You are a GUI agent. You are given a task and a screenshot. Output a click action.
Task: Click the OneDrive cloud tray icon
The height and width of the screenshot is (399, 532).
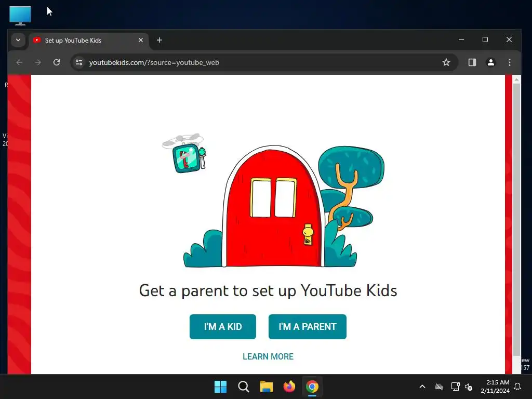point(439,387)
